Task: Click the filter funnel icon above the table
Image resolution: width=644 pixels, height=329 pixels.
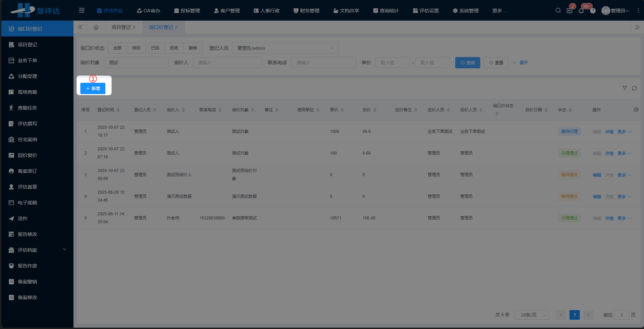Action: pyautogui.click(x=625, y=88)
